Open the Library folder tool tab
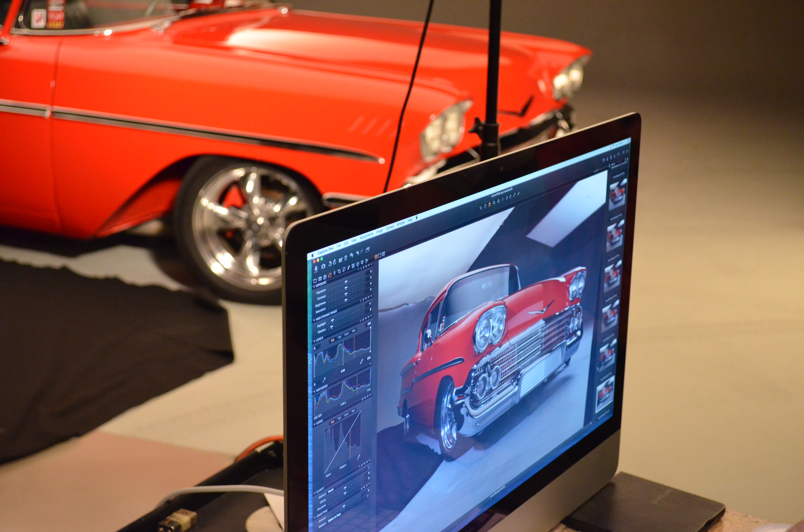 click(315, 281)
